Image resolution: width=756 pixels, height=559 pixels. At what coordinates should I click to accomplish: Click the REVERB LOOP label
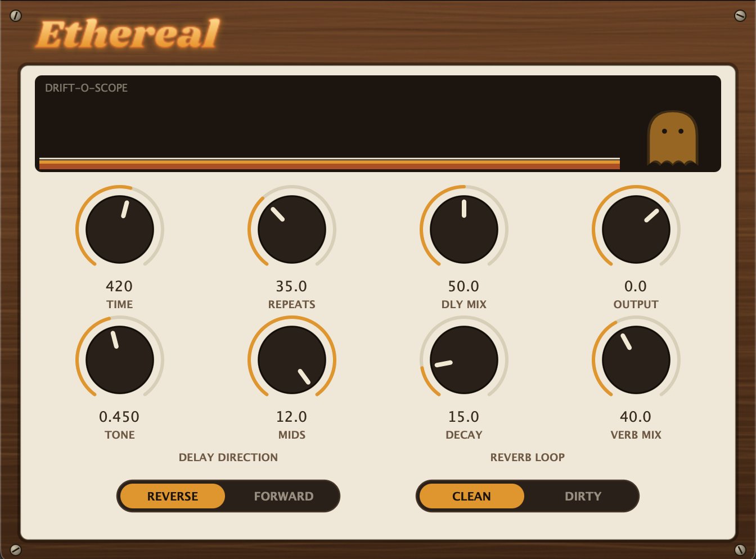point(528,457)
